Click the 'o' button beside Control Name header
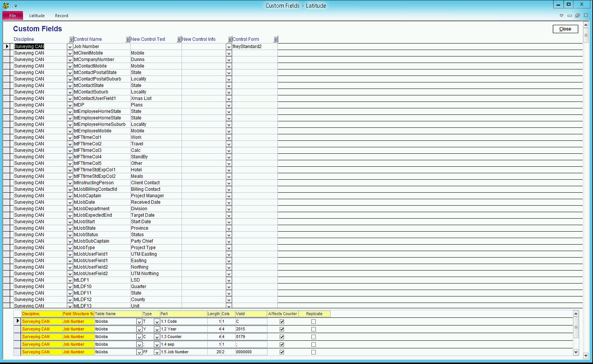This screenshot has width=593, height=364. pos(128,39)
